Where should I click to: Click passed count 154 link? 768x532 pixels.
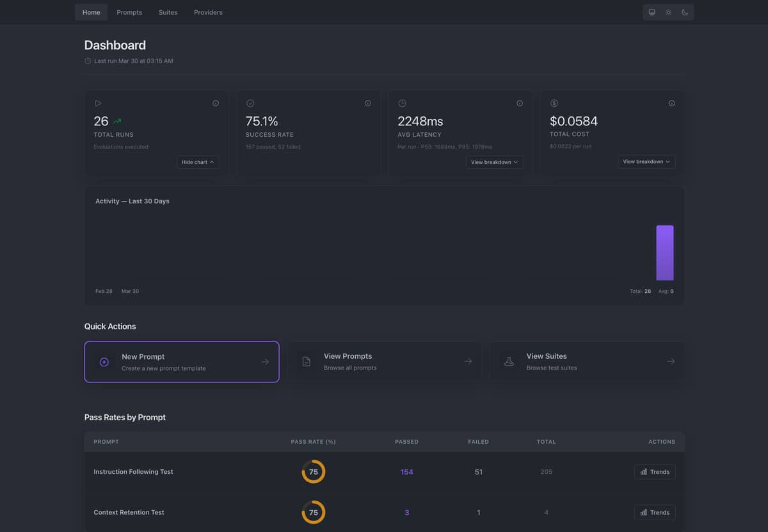click(406, 472)
